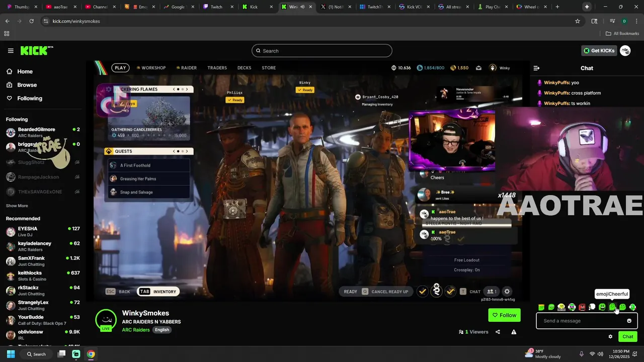
Task: Open RampageJackson offline channel
Action: [43, 177]
